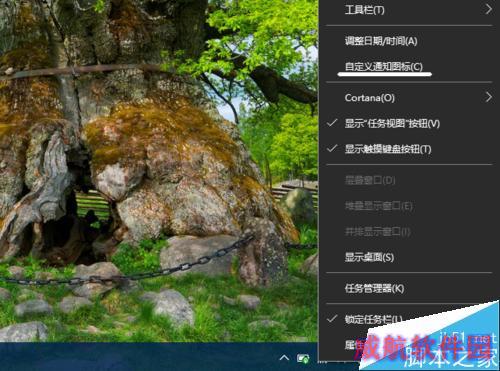500x371 pixels.
Task: Click the greyed 堆叠显示窗口(E) entry
Action: point(409,206)
